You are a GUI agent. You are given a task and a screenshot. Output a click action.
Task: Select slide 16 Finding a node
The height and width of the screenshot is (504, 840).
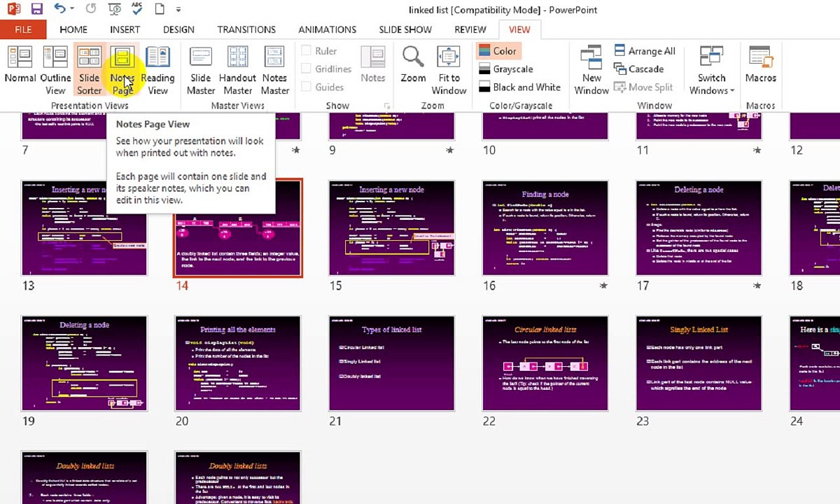click(x=545, y=228)
